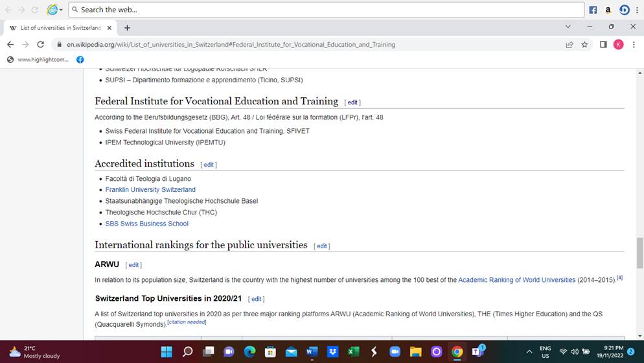Edit Switzerland Top Universities in 2020/21 section
This screenshot has width=644, height=363.
coord(256,299)
